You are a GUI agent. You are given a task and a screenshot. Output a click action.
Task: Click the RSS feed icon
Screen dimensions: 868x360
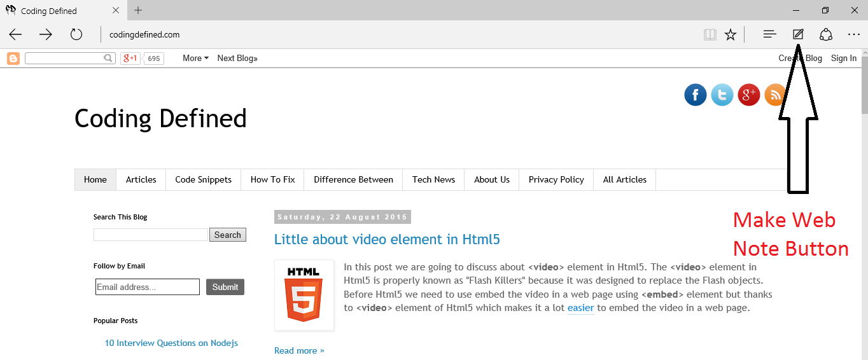[x=775, y=95]
